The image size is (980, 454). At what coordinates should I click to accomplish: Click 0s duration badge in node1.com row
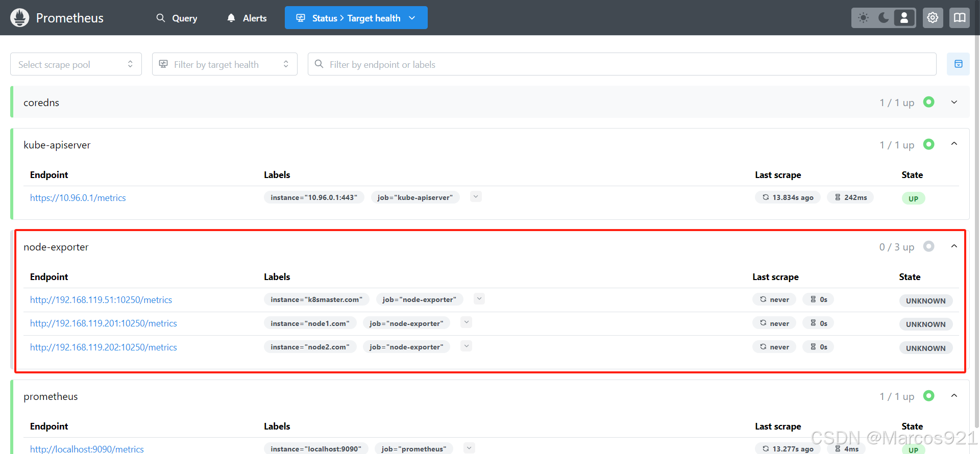818,323
